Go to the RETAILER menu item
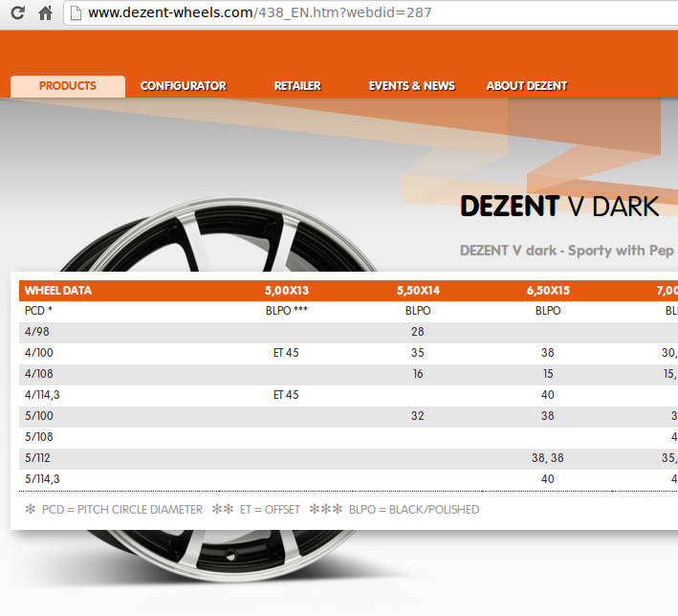 click(297, 86)
